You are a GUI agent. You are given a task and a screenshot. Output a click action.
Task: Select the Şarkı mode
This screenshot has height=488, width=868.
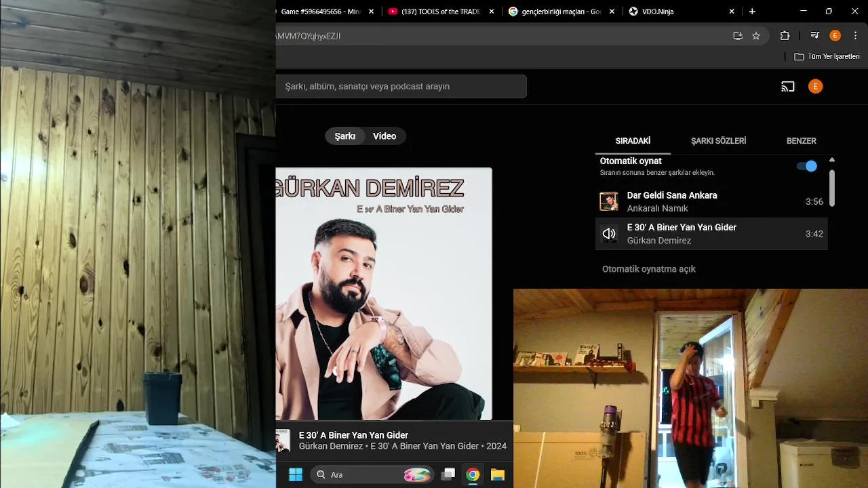344,136
